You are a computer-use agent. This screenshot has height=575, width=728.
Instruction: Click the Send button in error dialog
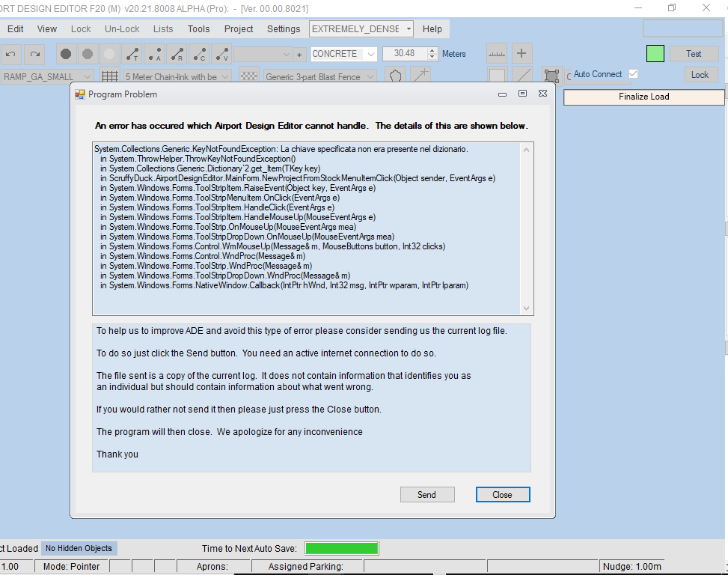tap(426, 495)
